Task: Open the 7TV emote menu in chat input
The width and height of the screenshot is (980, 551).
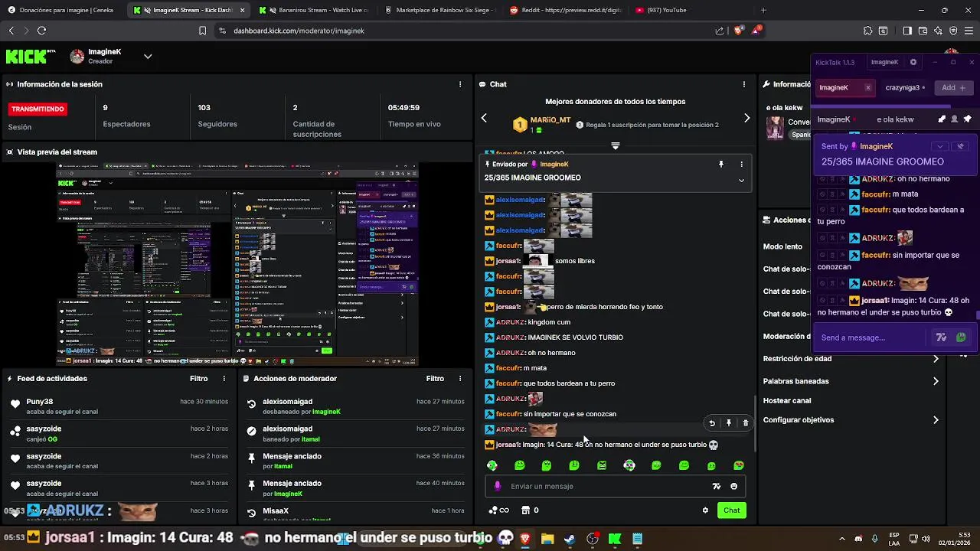Action: [717, 486]
